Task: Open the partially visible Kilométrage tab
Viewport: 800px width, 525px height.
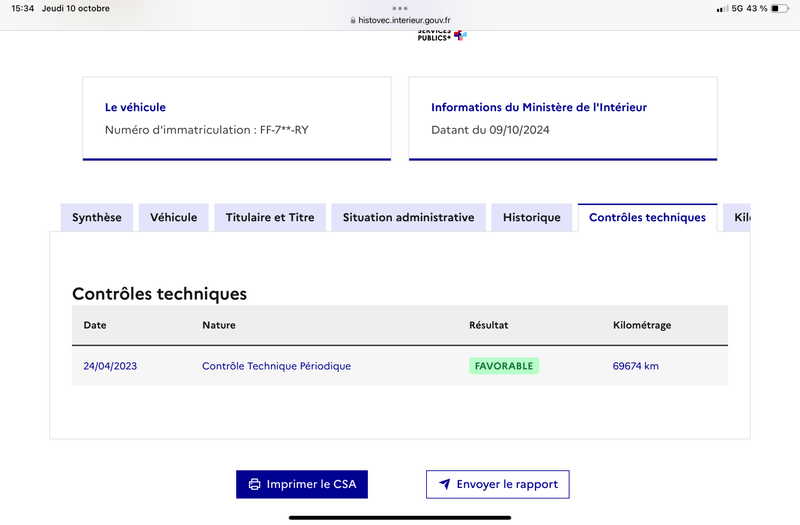Action: click(737, 217)
